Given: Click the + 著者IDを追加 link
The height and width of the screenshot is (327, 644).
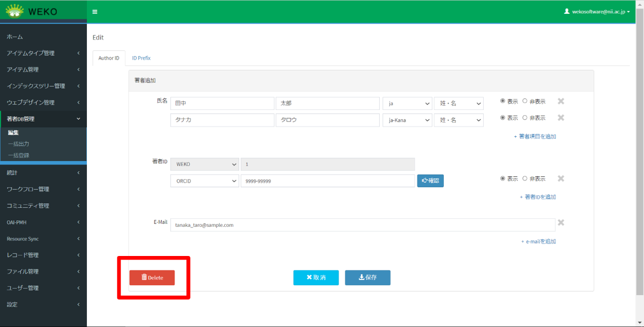Looking at the screenshot, I should click(x=538, y=197).
